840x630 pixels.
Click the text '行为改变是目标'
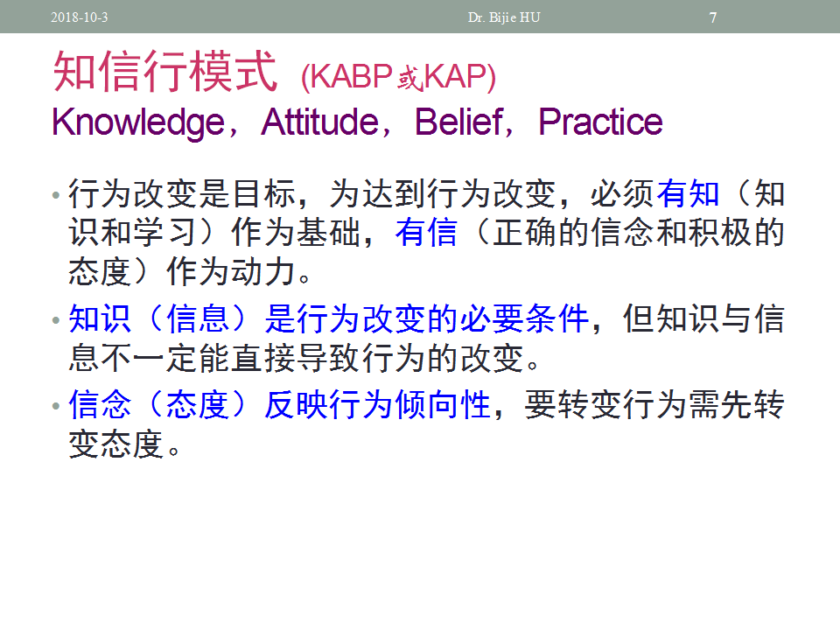[182, 193]
